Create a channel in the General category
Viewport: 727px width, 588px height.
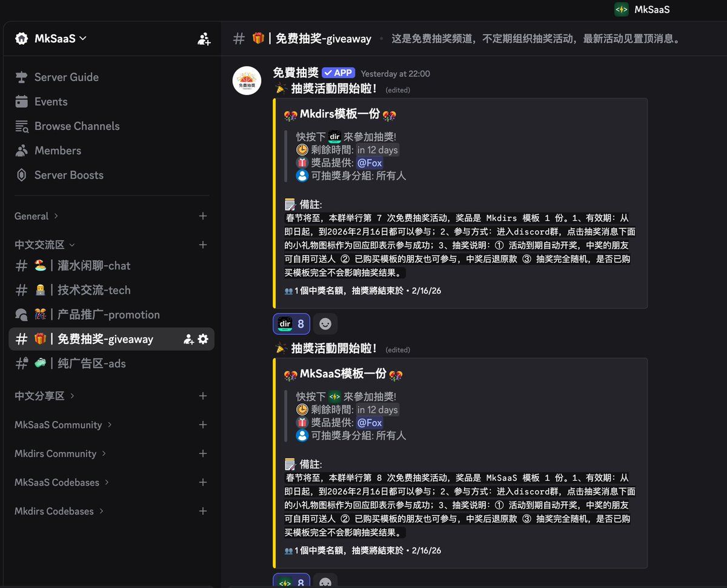(203, 216)
